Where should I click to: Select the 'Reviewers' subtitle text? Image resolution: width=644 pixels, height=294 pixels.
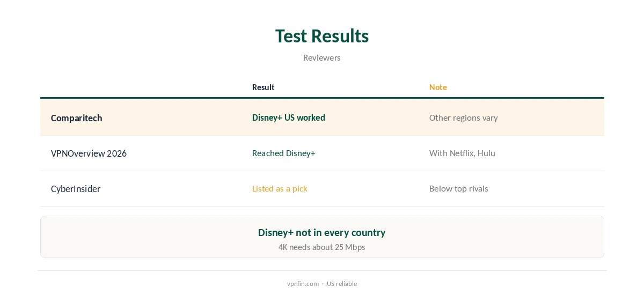(x=322, y=57)
